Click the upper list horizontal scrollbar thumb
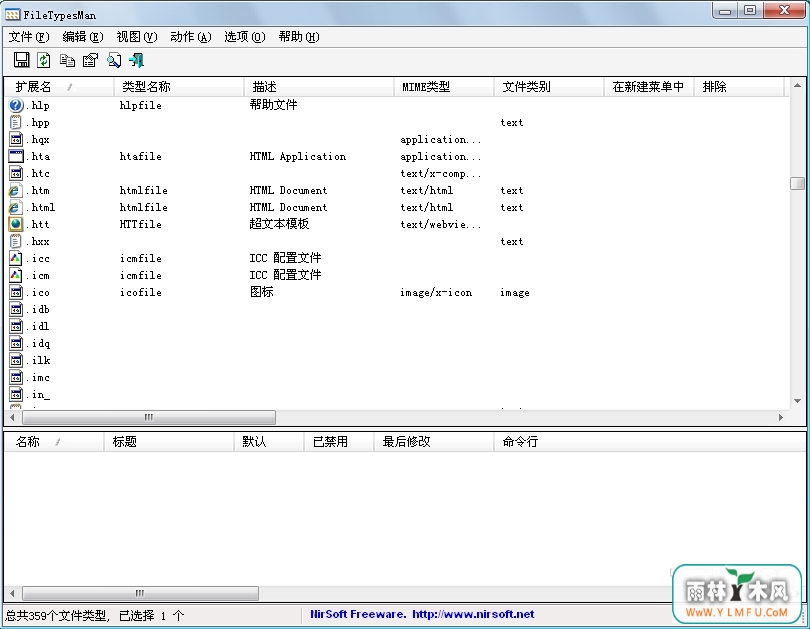The height and width of the screenshot is (629, 810). click(149, 417)
